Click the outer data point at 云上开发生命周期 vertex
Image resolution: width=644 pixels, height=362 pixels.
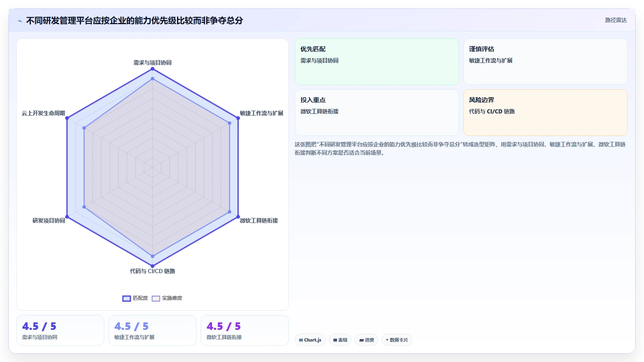click(67, 118)
